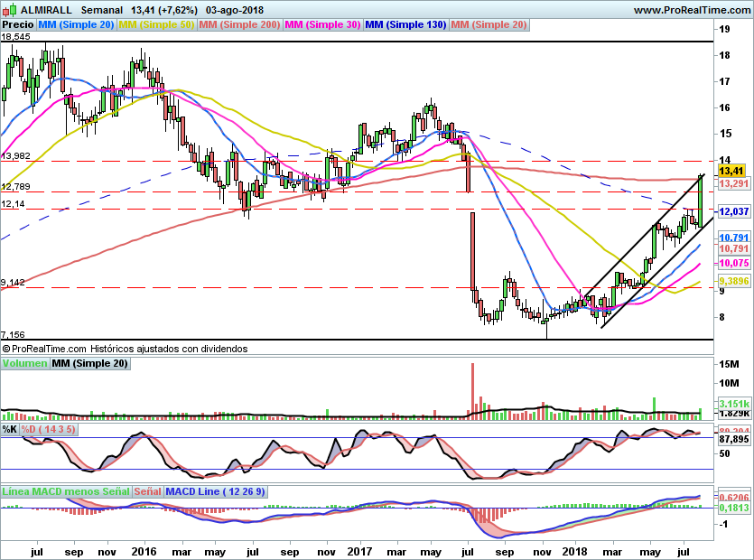This screenshot has height=560, width=754.
Task: Select the ALMIRALL ticker name
Action: [x=47, y=10]
